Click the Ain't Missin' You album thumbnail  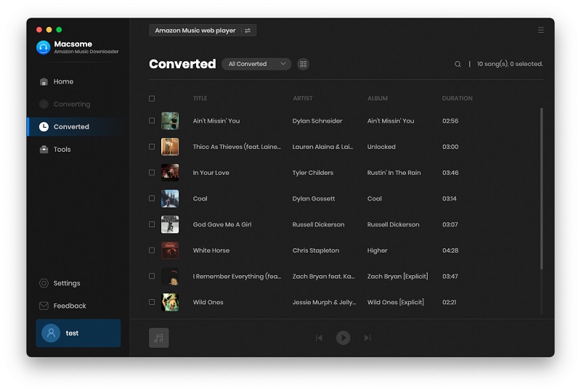[170, 121]
